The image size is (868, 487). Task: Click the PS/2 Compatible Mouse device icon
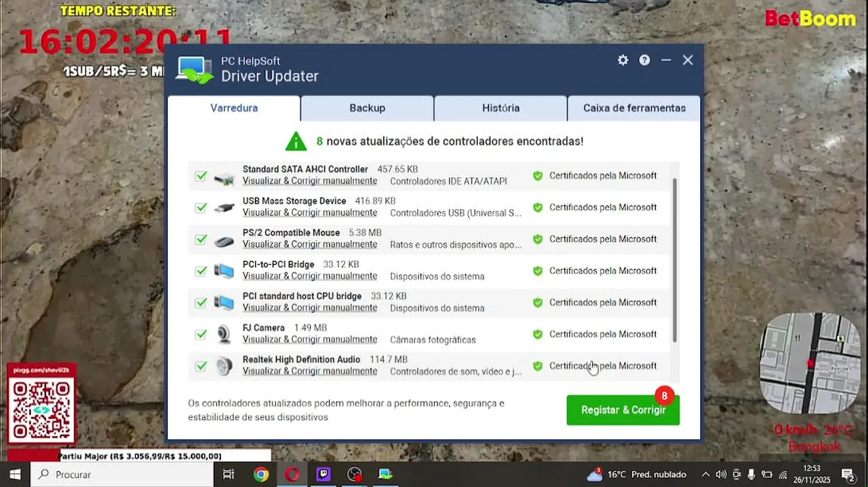[x=224, y=241]
